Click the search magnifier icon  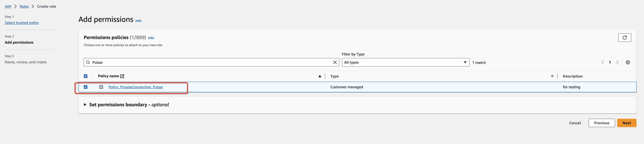click(x=88, y=62)
